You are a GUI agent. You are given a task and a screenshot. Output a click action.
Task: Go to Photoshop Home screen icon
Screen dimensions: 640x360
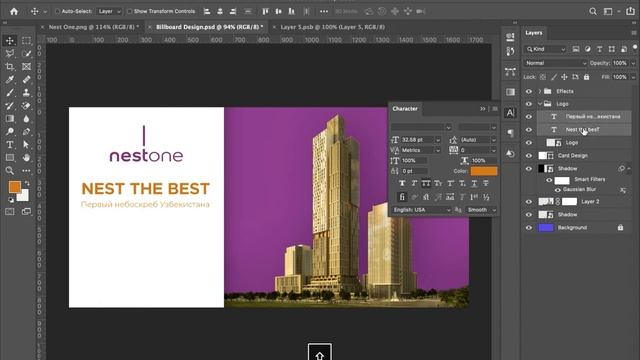14,11
